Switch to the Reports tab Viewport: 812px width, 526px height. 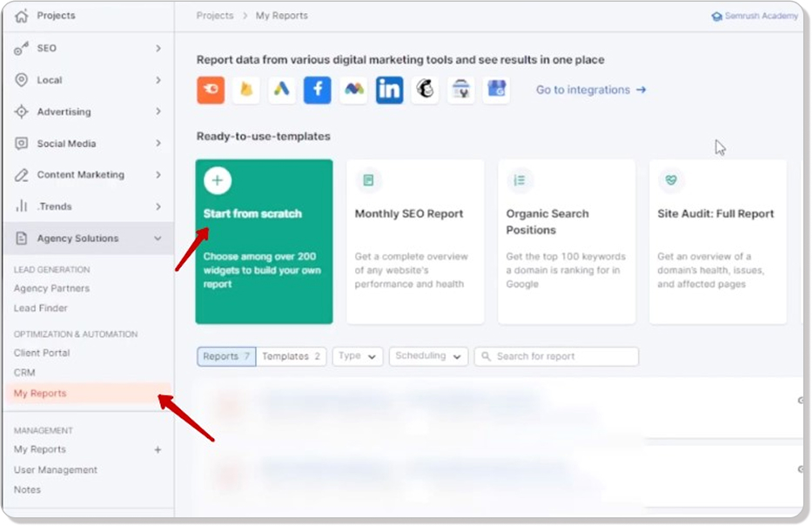[x=226, y=356]
